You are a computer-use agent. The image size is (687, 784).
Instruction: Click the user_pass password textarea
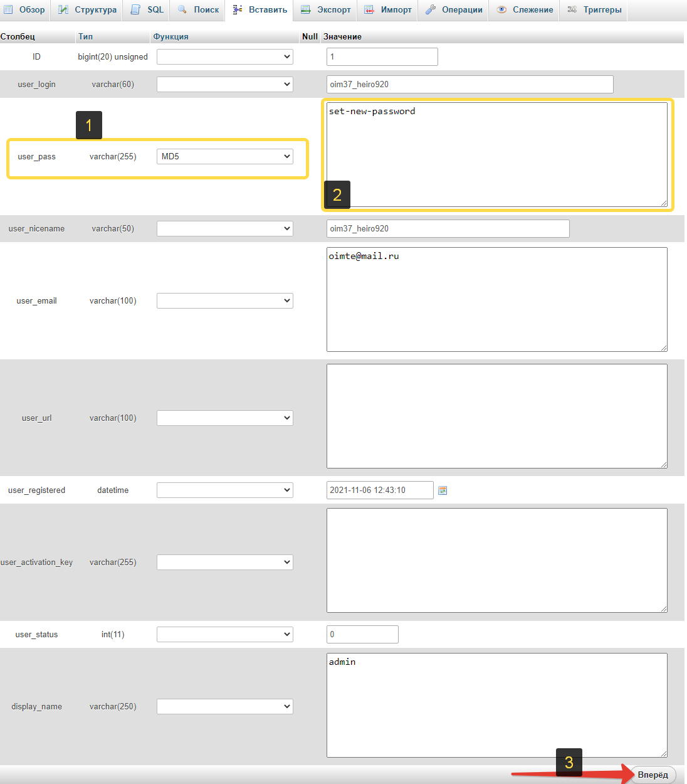click(497, 154)
